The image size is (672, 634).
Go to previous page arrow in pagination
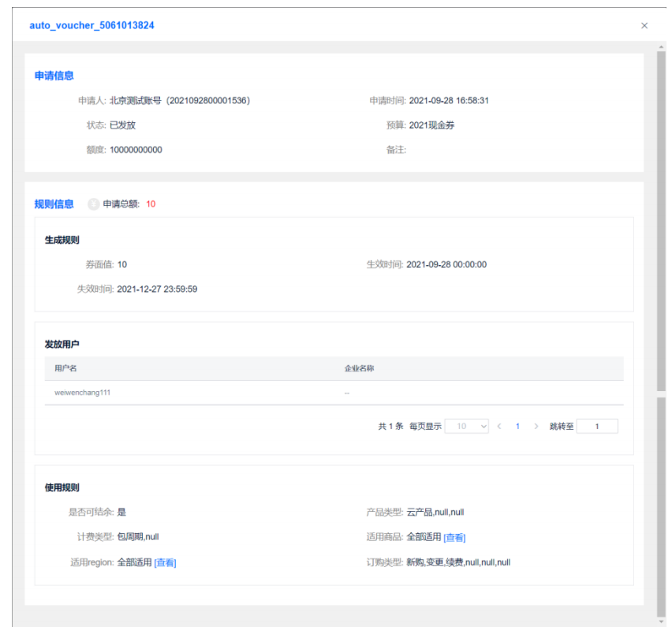499,427
